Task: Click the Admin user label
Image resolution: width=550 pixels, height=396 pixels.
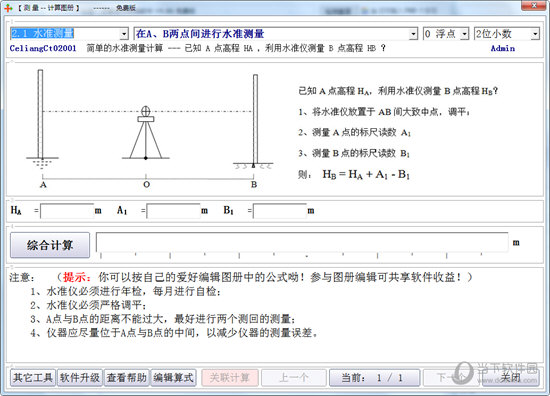Action: (x=503, y=48)
